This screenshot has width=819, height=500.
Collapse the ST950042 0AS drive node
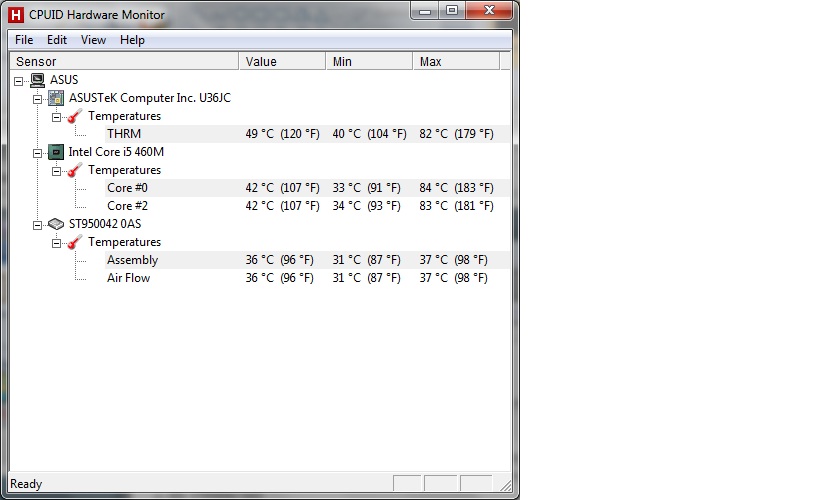coord(37,225)
